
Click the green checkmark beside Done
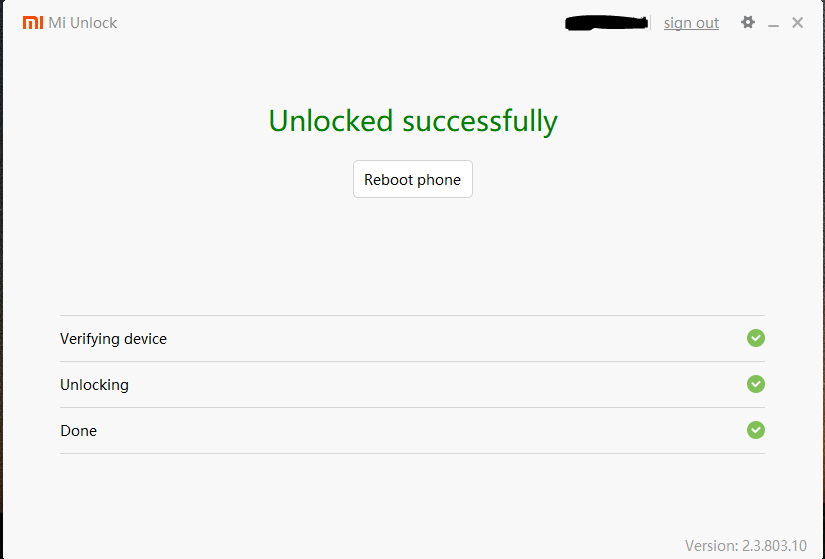coord(756,430)
